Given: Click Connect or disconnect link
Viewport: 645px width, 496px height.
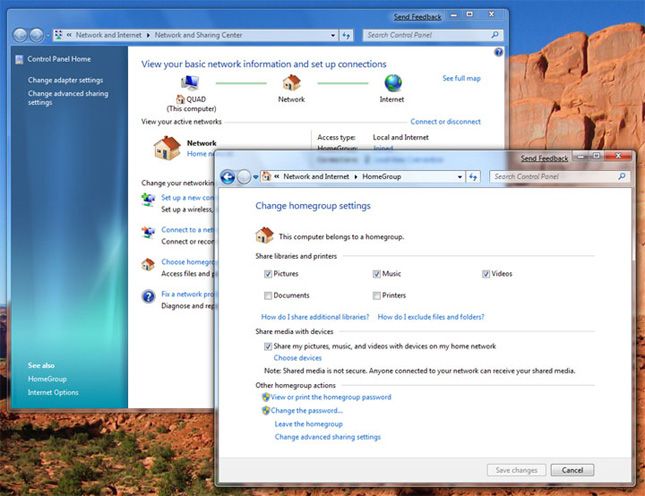Looking at the screenshot, I should point(445,122).
